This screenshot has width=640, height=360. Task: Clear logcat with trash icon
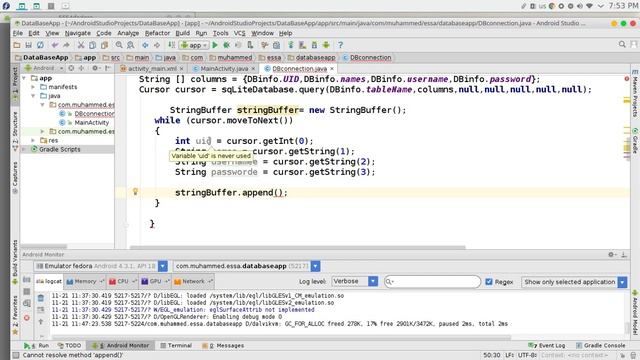point(40,298)
